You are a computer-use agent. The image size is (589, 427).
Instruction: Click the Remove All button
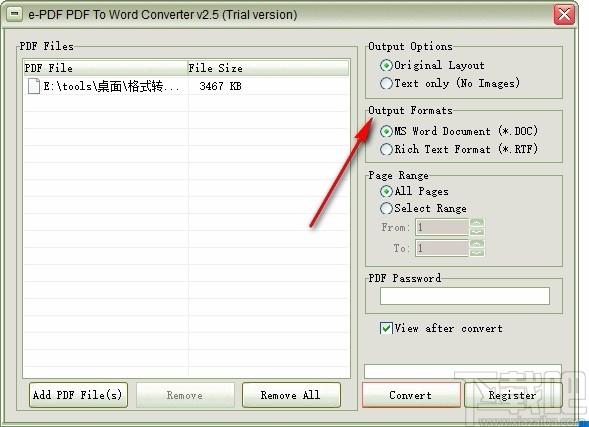click(x=291, y=395)
